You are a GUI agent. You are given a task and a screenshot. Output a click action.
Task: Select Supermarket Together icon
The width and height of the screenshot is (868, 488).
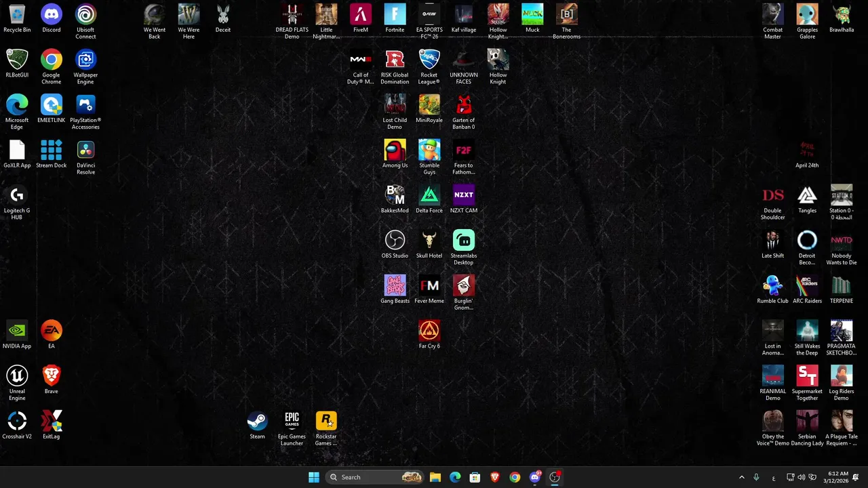point(807,384)
